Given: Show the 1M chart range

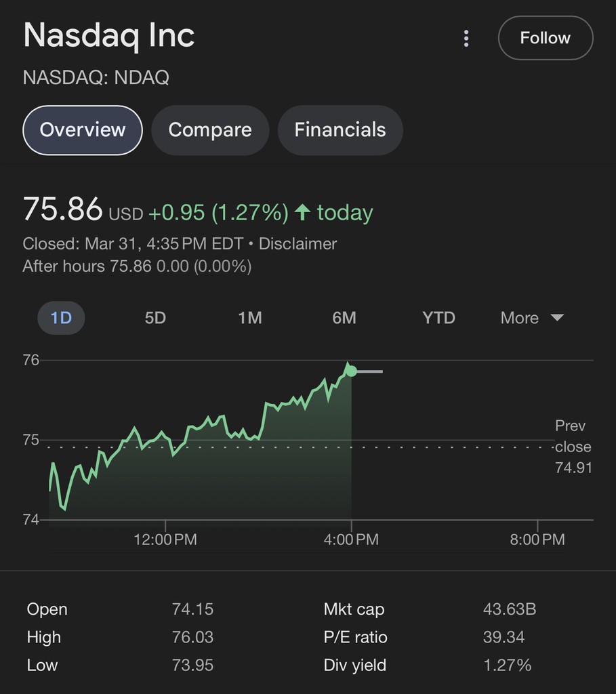Looking at the screenshot, I should pyautogui.click(x=249, y=318).
